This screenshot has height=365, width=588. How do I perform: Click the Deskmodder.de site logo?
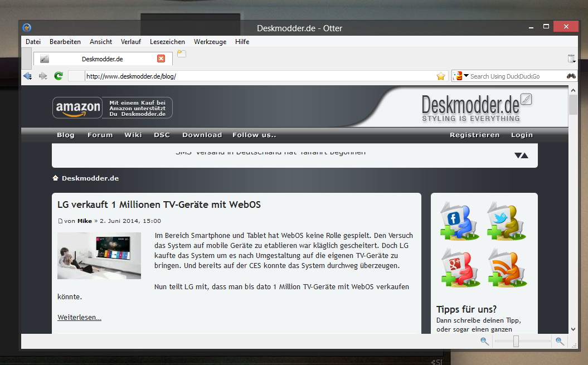(476, 108)
